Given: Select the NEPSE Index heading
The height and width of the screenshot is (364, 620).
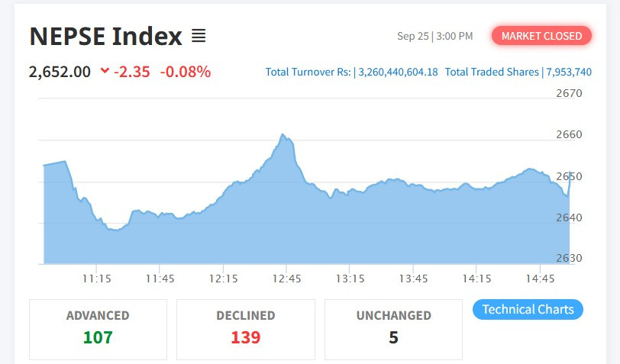Looking at the screenshot, I should coord(105,36).
